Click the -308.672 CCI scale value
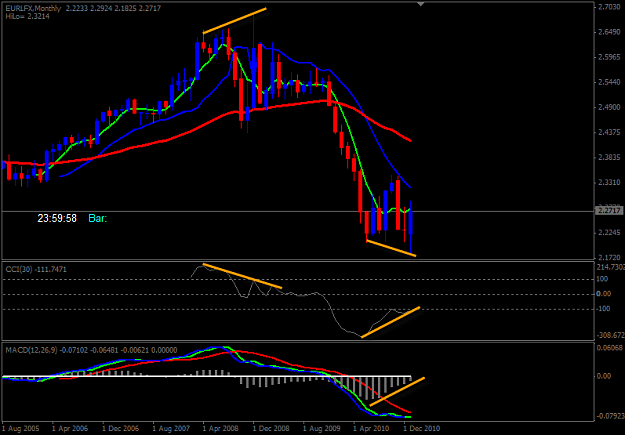This screenshot has width=625, height=435. tap(611, 336)
